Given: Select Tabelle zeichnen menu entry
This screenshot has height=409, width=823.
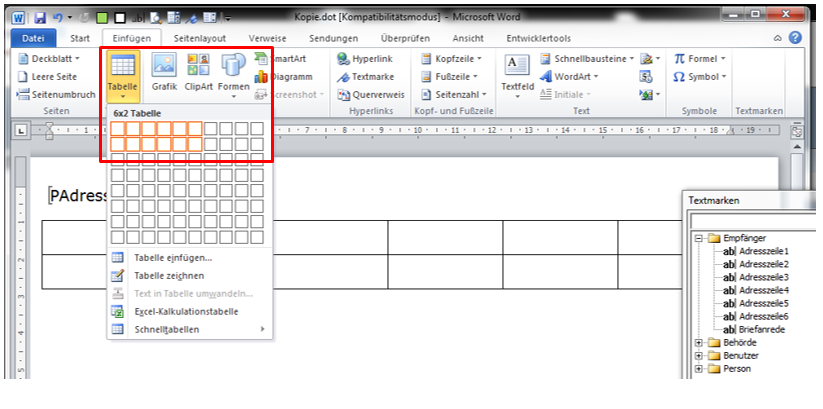Looking at the screenshot, I should (168, 275).
